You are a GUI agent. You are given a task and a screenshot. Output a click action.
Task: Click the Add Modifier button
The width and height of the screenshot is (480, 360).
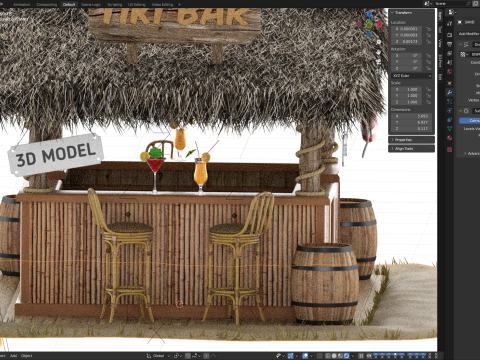(469, 34)
